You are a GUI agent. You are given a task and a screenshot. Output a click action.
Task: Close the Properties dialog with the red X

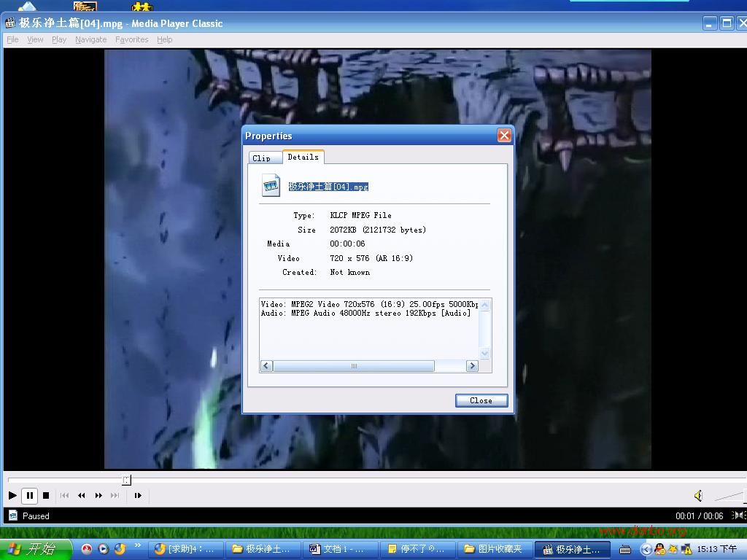[504, 136]
